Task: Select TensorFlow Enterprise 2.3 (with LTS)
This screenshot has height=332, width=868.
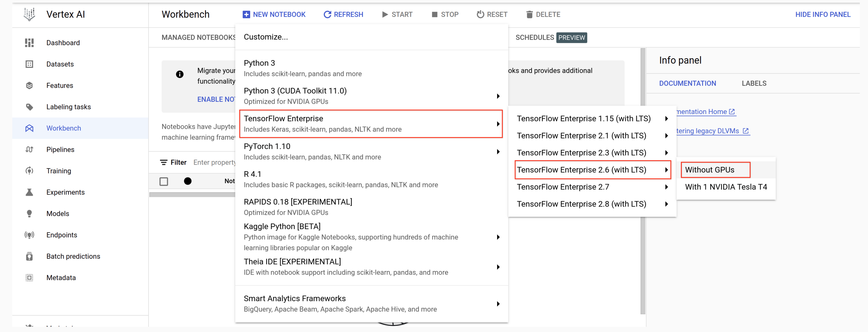Action: (x=592, y=153)
